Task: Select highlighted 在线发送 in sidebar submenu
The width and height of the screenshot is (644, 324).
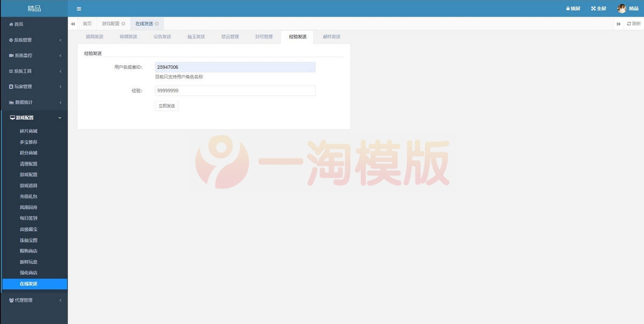Action: coord(35,284)
